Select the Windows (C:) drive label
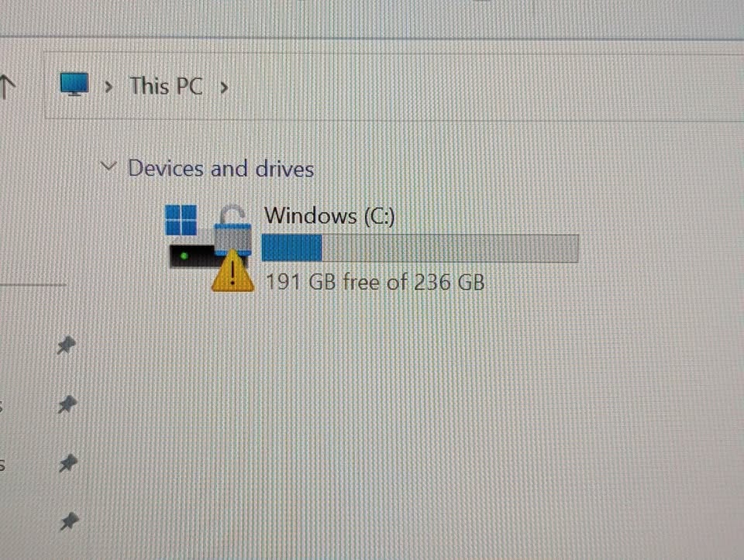 click(329, 216)
